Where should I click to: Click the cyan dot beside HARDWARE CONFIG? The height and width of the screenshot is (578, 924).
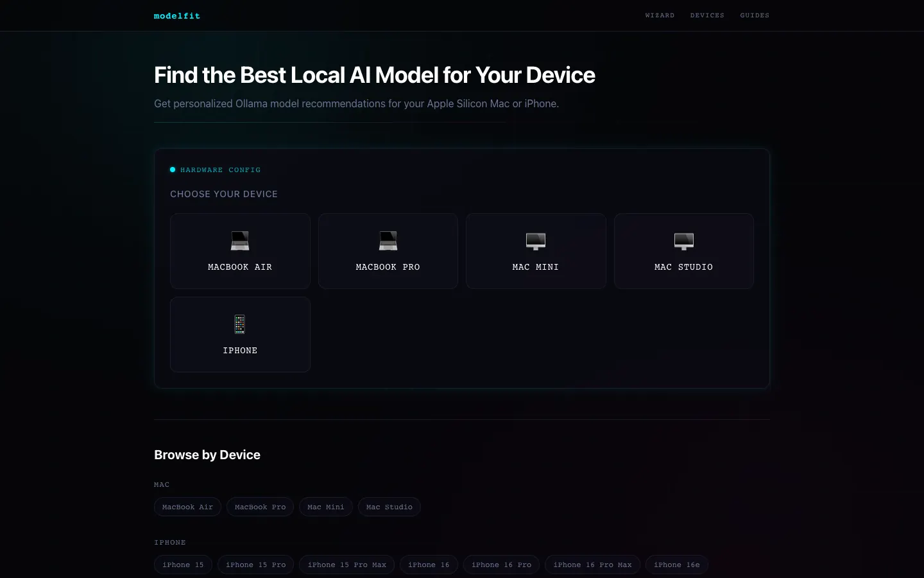[x=173, y=170]
